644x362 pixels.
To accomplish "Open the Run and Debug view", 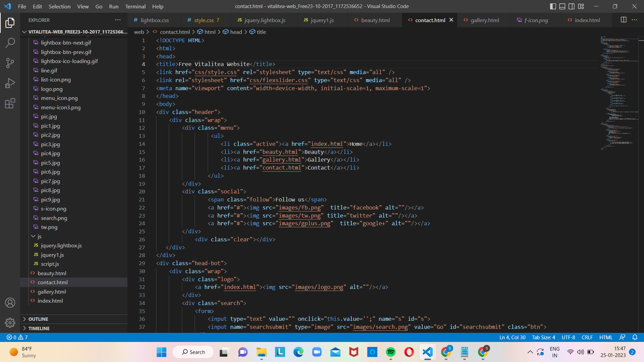I will tap(10, 83).
